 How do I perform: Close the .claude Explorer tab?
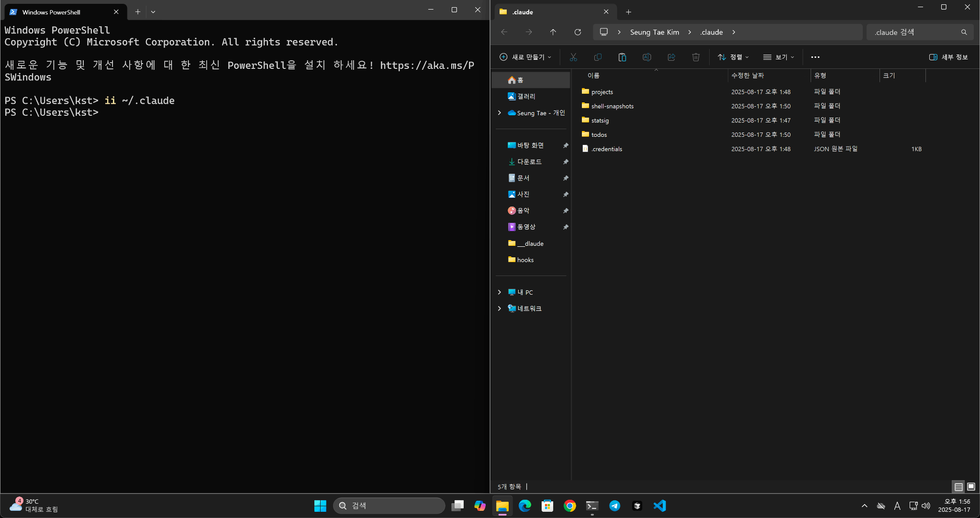pyautogui.click(x=606, y=12)
